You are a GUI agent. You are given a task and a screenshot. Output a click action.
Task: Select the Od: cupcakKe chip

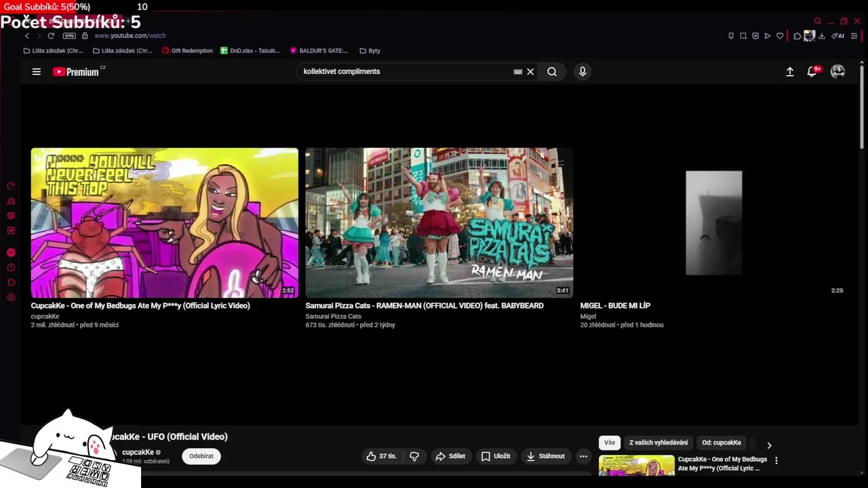click(x=722, y=443)
